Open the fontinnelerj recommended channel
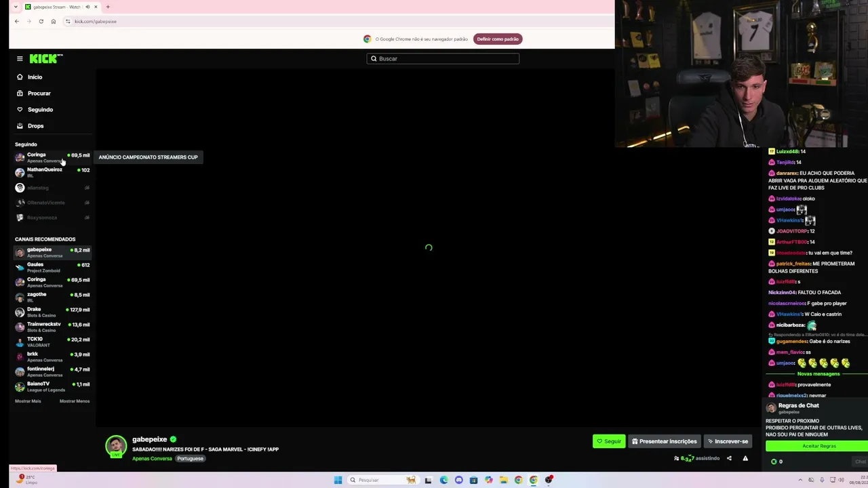This screenshot has width=868, height=488. 52,371
